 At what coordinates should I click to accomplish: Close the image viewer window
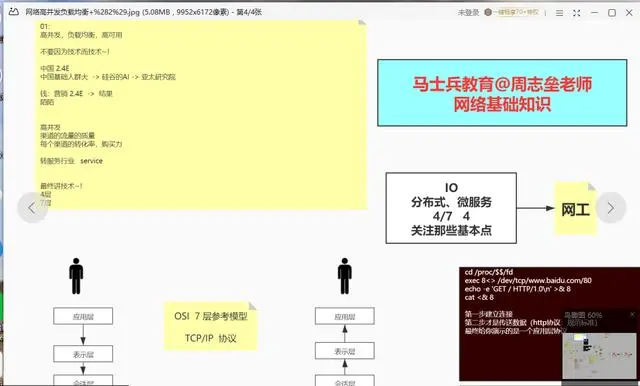coord(629,13)
